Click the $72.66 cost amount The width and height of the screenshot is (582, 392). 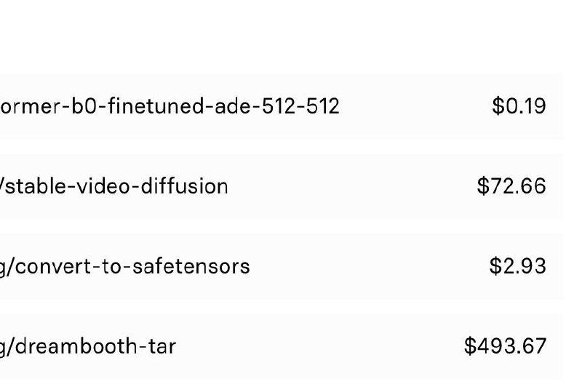click(x=511, y=186)
